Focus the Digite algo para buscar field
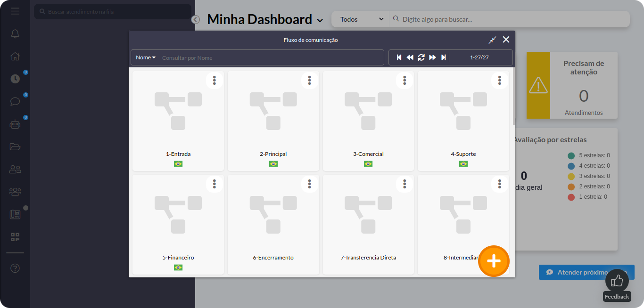 [510, 19]
